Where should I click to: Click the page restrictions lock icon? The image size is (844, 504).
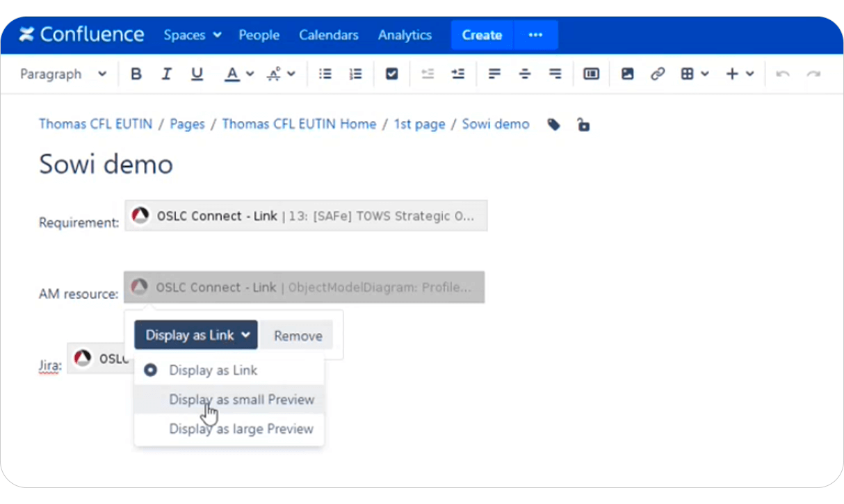point(583,125)
